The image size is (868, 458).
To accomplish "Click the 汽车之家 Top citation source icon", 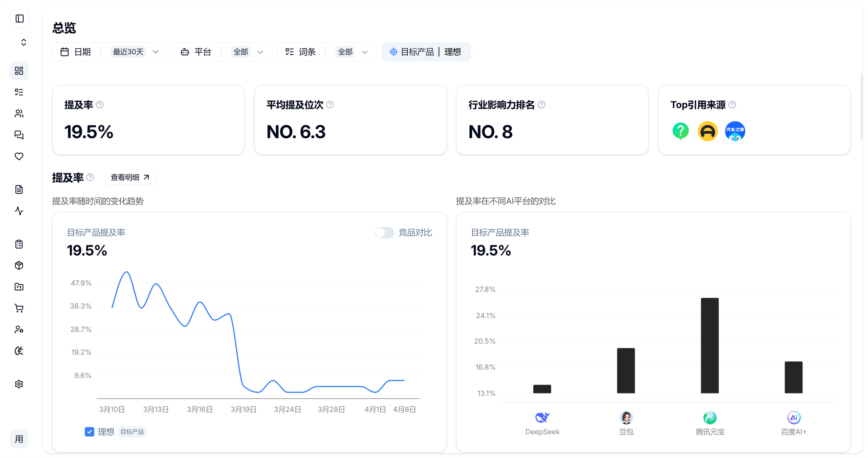I will pyautogui.click(x=735, y=131).
